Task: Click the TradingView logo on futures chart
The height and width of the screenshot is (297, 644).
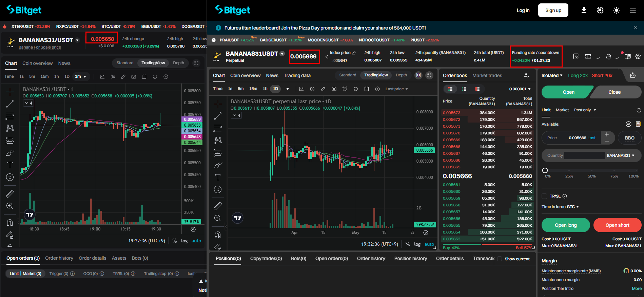Action: pyautogui.click(x=237, y=218)
